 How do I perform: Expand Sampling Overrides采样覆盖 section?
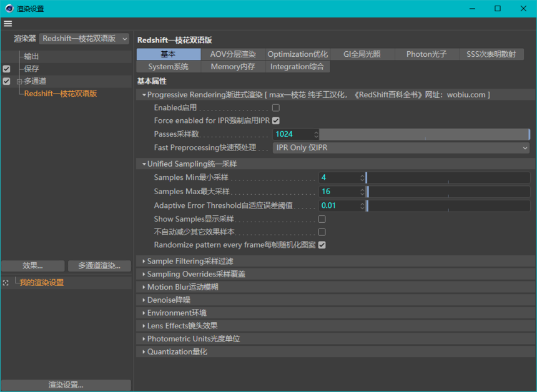pyautogui.click(x=144, y=274)
